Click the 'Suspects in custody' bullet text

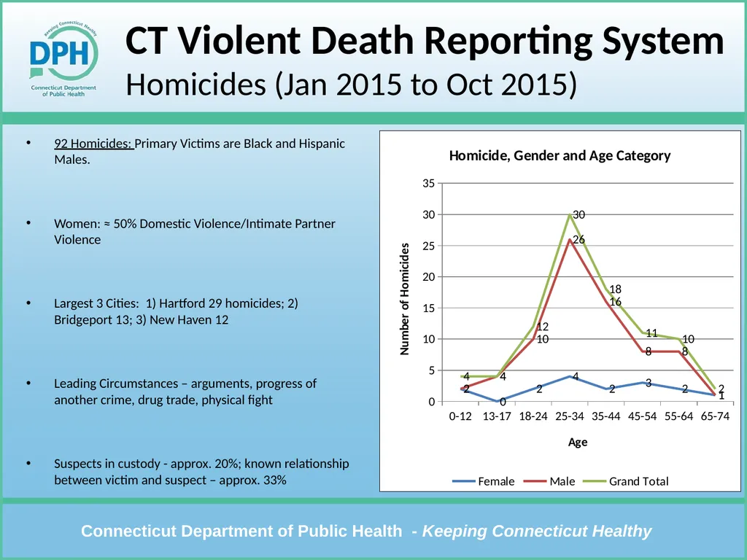coord(201,472)
